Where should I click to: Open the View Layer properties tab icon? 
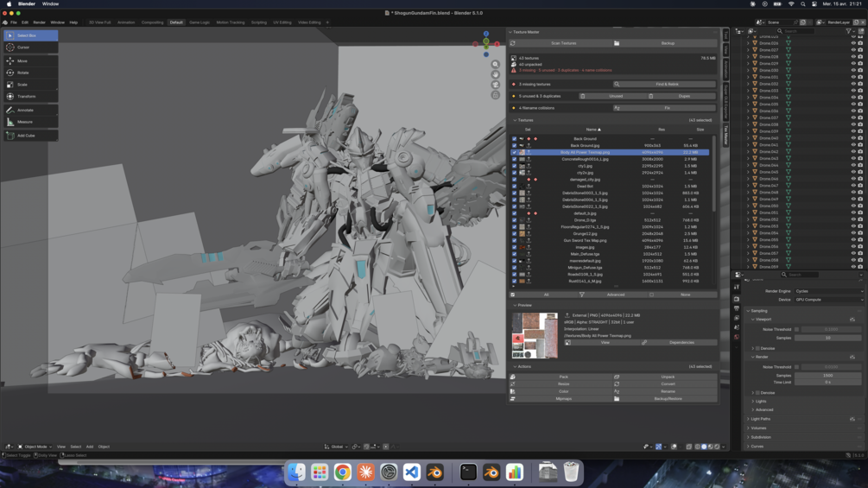coord(737,318)
